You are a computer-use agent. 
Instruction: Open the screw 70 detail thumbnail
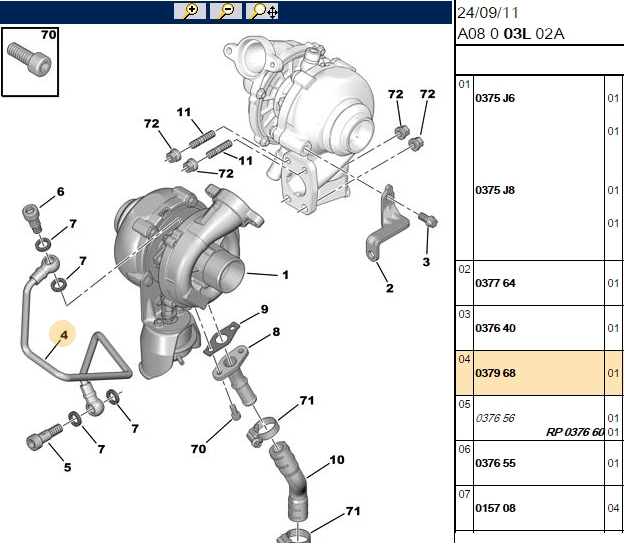(30, 62)
